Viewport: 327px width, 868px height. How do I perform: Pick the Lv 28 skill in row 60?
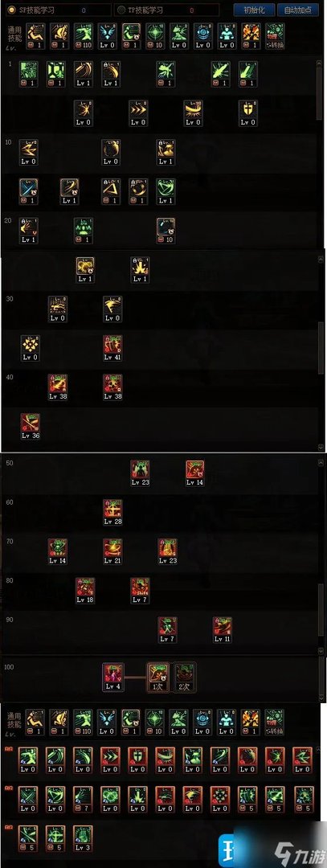(x=112, y=512)
